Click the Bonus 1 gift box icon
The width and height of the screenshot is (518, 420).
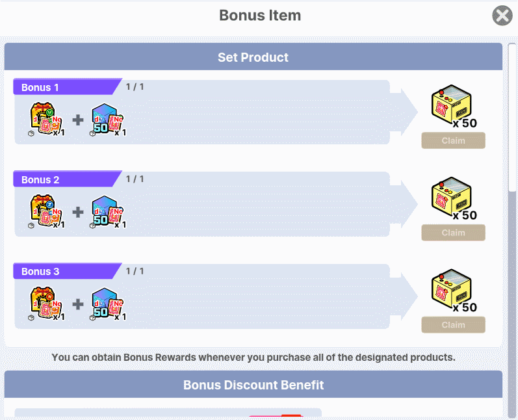click(47, 120)
